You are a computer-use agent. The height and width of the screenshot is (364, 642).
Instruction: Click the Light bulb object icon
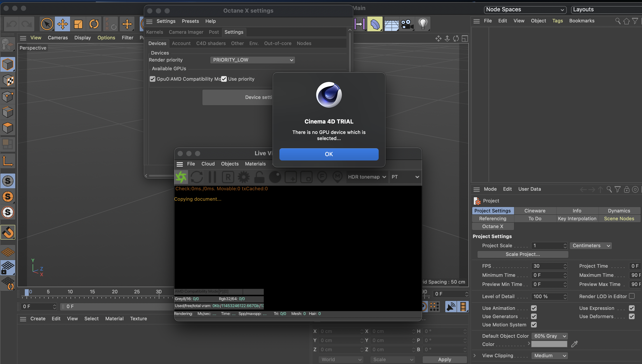pos(423,24)
